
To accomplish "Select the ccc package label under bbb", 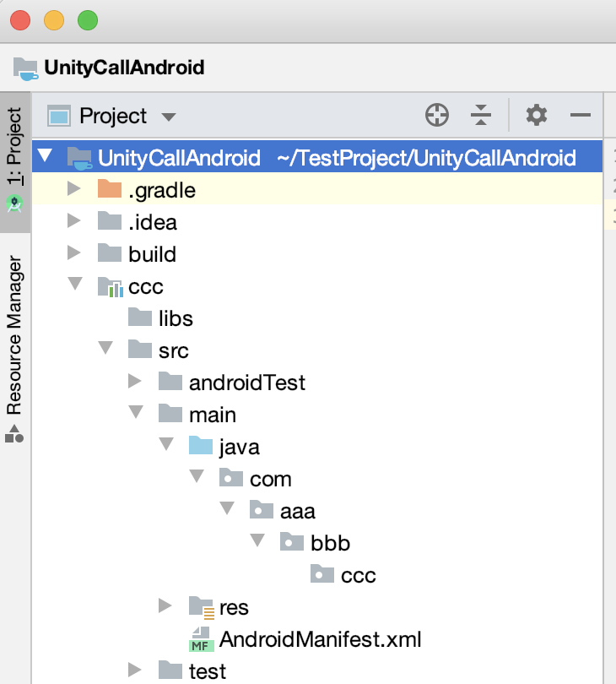I will [x=359, y=576].
